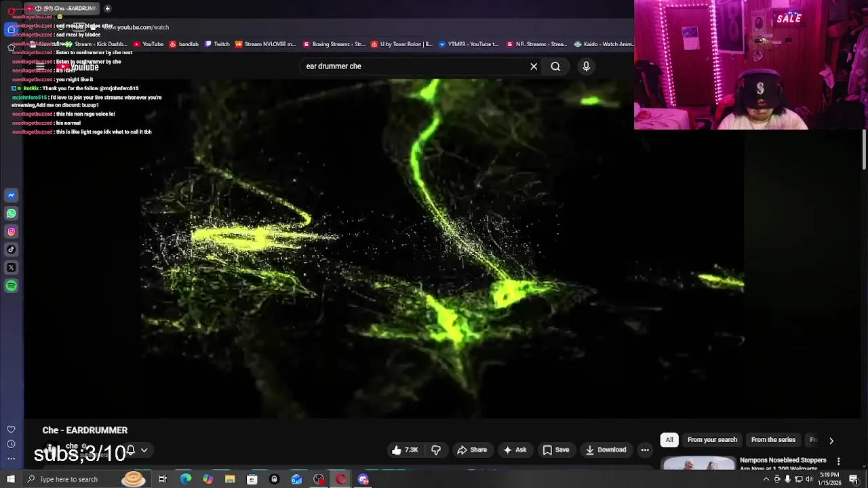This screenshot has width=868, height=488.
Task: Open the NFL Streams bookmark
Action: click(537, 44)
